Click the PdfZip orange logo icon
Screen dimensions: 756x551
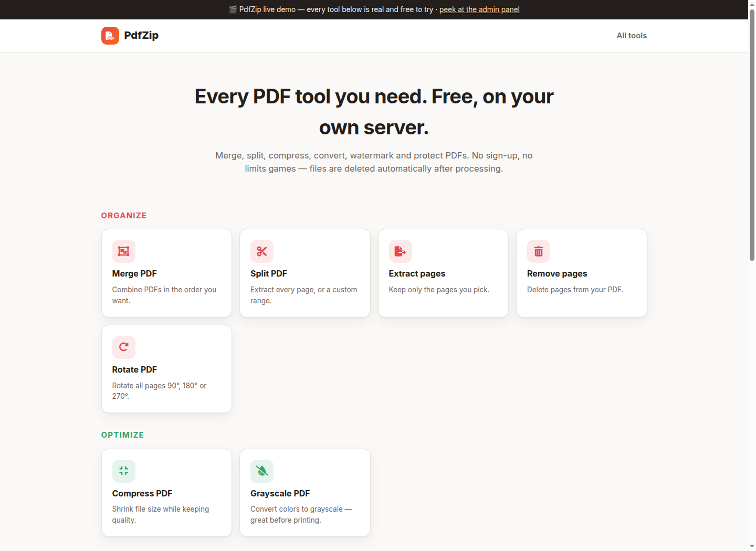(x=110, y=36)
